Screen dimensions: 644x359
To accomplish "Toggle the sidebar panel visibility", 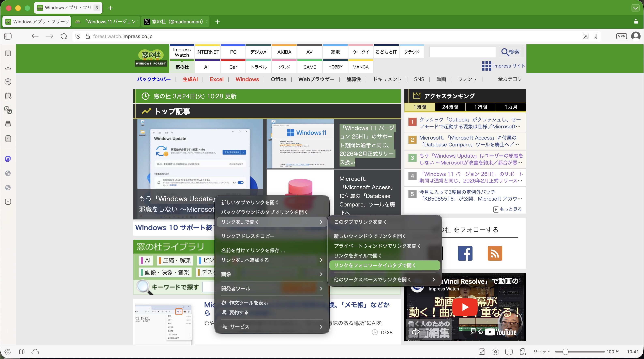I will click(x=8, y=36).
